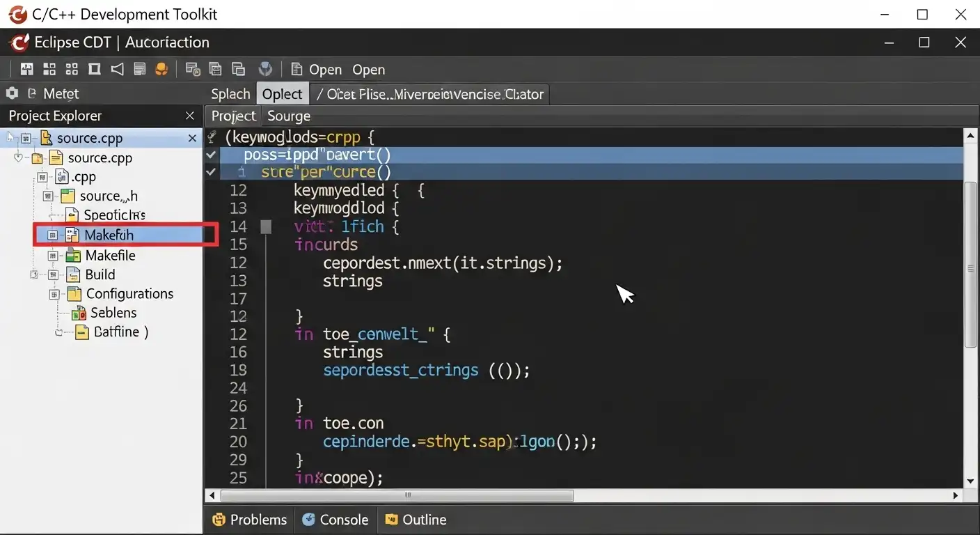Screen dimensions: 980x535
Task: Open the document view toolbar icon
Action: [139, 68]
